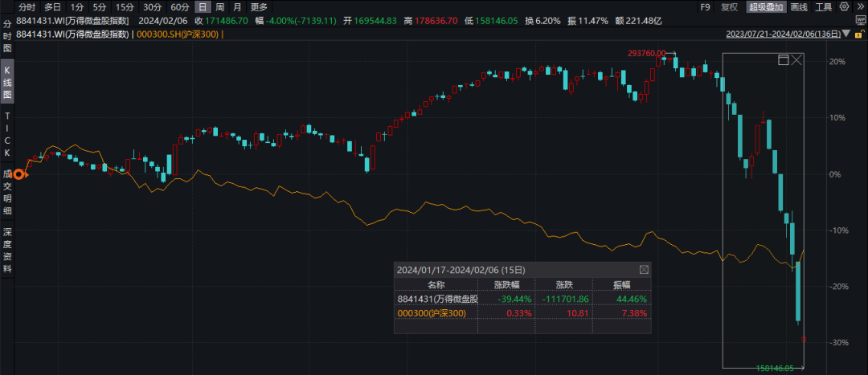
Task: Click 44.46% amplitude cell
Action: tap(632, 299)
